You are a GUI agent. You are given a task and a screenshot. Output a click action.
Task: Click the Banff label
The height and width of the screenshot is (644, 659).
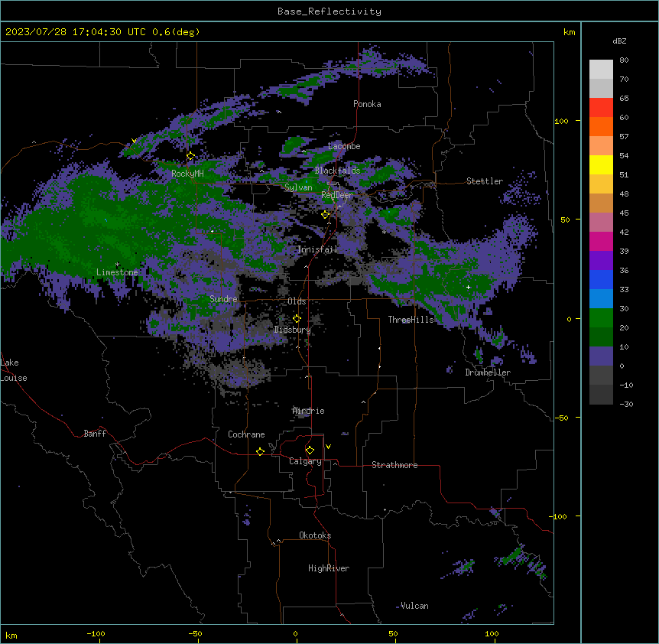[x=95, y=434]
